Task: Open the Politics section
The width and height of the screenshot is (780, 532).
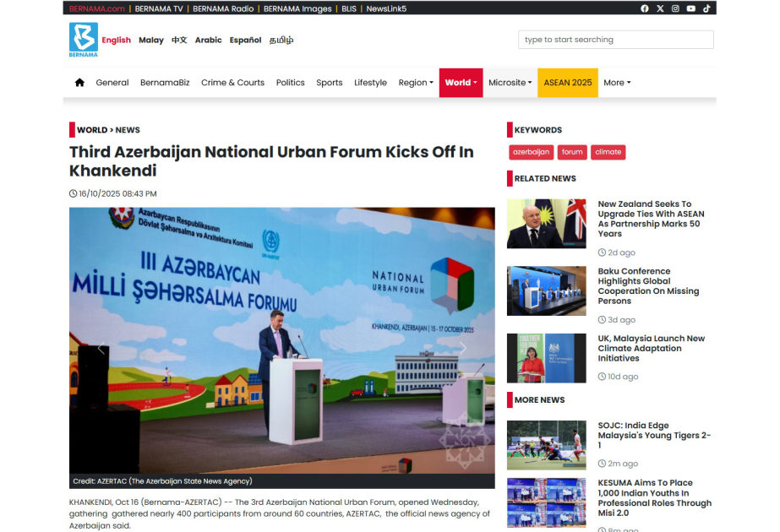Action: [x=290, y=83]
